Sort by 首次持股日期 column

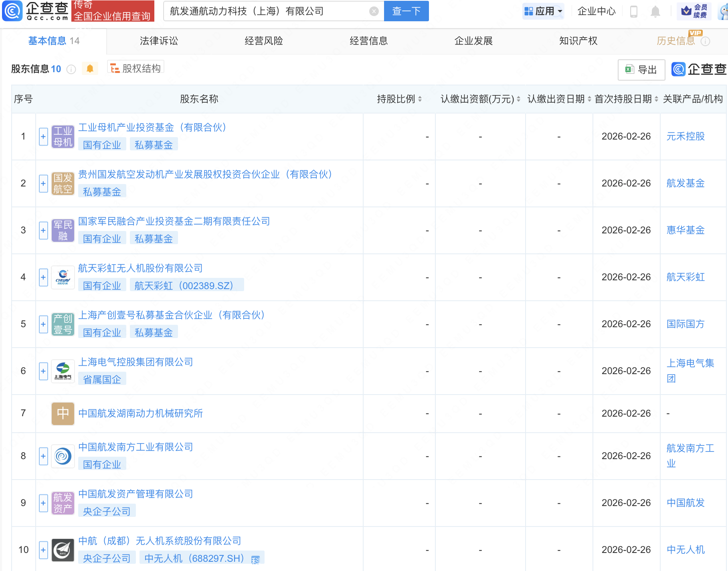(656, 99)
